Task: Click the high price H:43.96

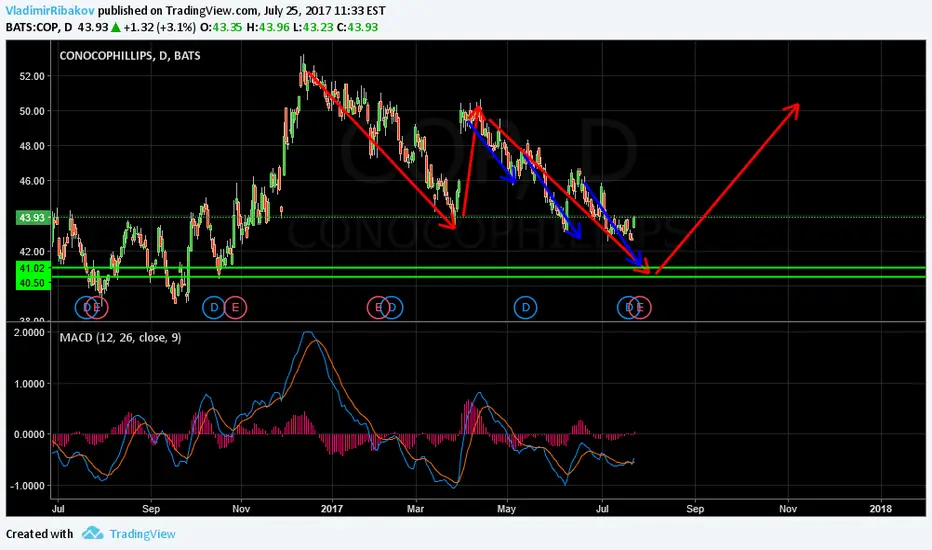Action: coord(267,27)
